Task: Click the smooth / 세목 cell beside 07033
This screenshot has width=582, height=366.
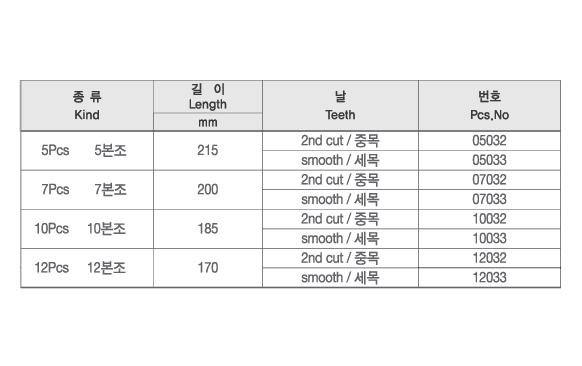Action: pyautogui.click(x=340, y=199)
